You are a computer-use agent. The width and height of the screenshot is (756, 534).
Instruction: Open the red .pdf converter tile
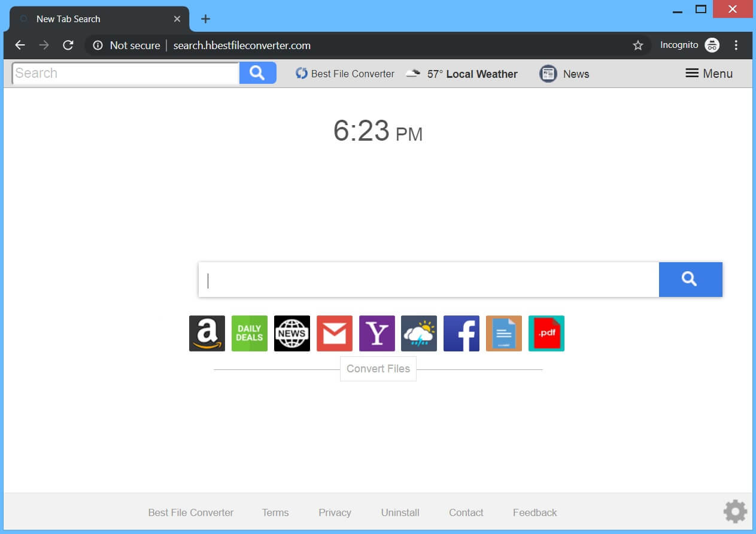(546, 333)
